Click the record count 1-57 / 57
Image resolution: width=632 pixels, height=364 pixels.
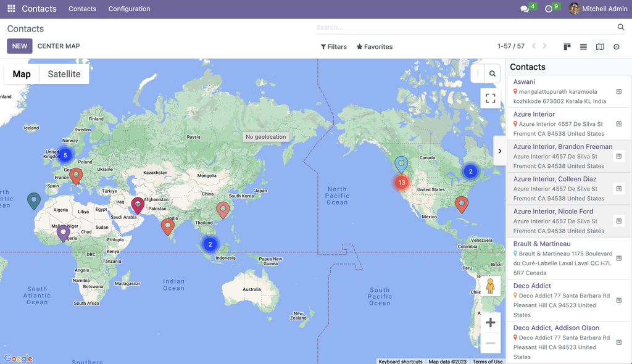510,46
